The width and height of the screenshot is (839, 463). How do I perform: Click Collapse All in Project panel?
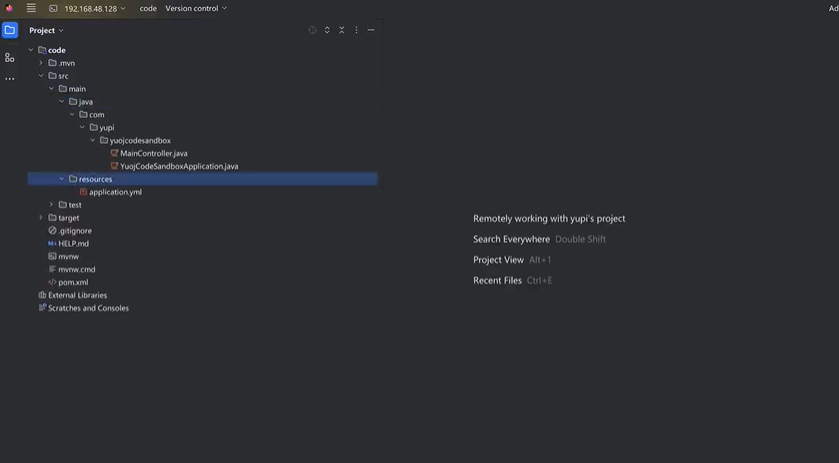point(341,30)
